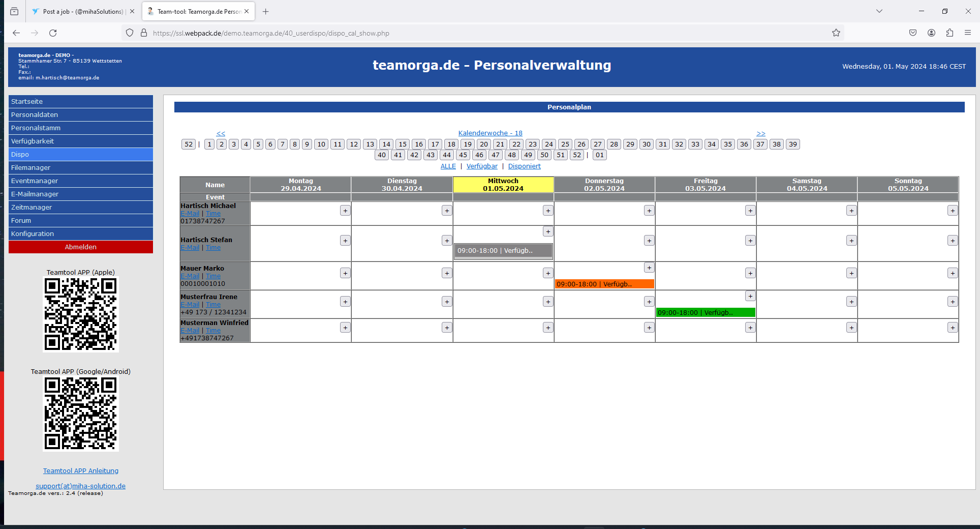The height and width of the screenshot is (529, 980).
Task: Open orange 09:00-18:00 entry of Mauer Marko
Action: [604, 284]
